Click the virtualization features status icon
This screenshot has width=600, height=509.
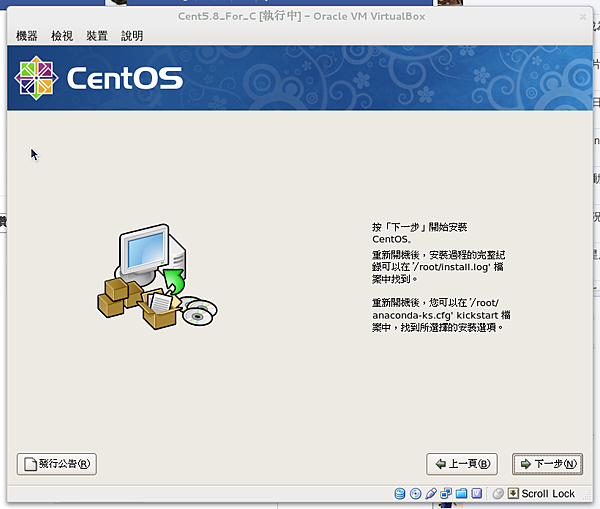point(476,494)
